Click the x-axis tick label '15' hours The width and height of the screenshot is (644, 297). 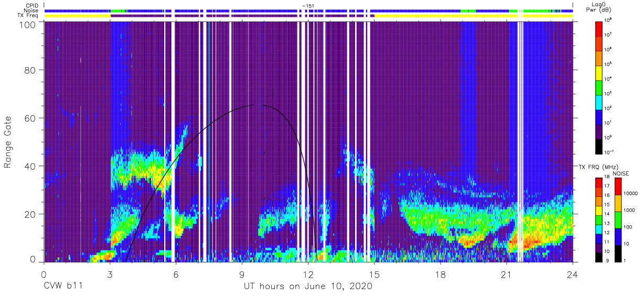click(374, 274)
